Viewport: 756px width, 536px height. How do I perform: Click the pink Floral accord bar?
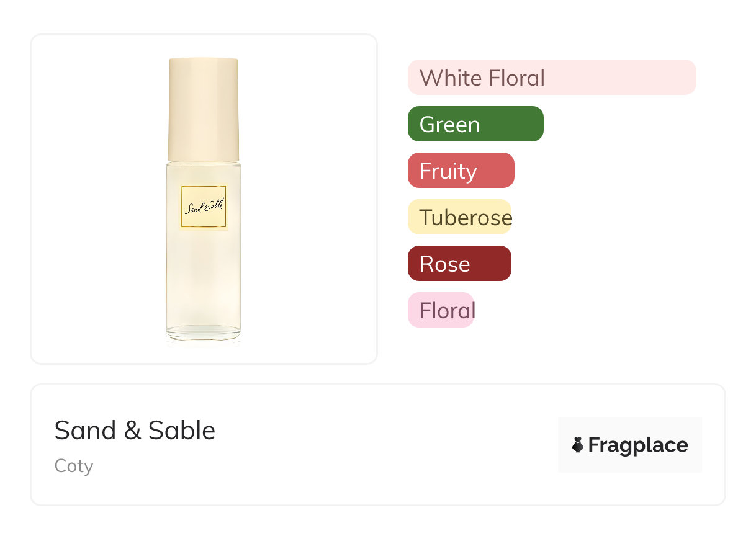coord(441,310)
